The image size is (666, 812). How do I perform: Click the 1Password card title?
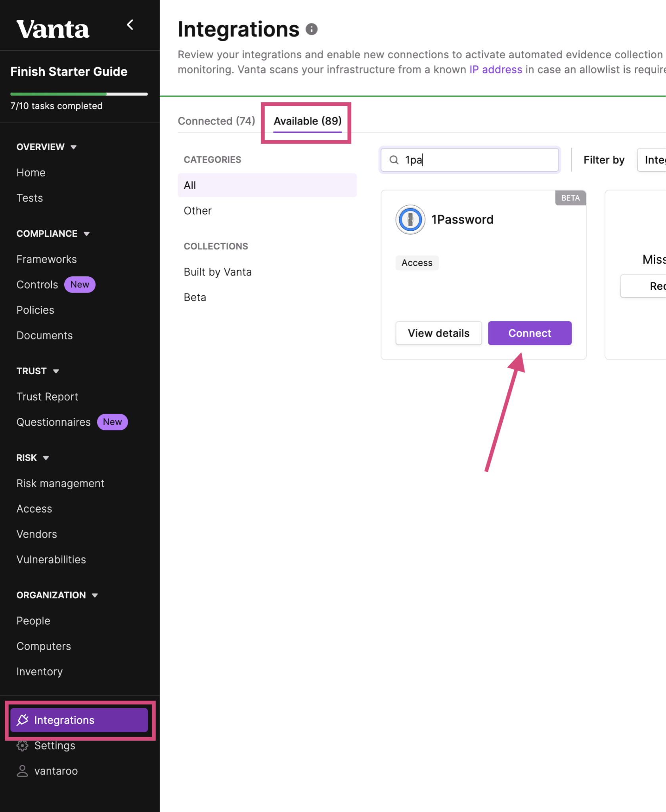pos(462,220)
